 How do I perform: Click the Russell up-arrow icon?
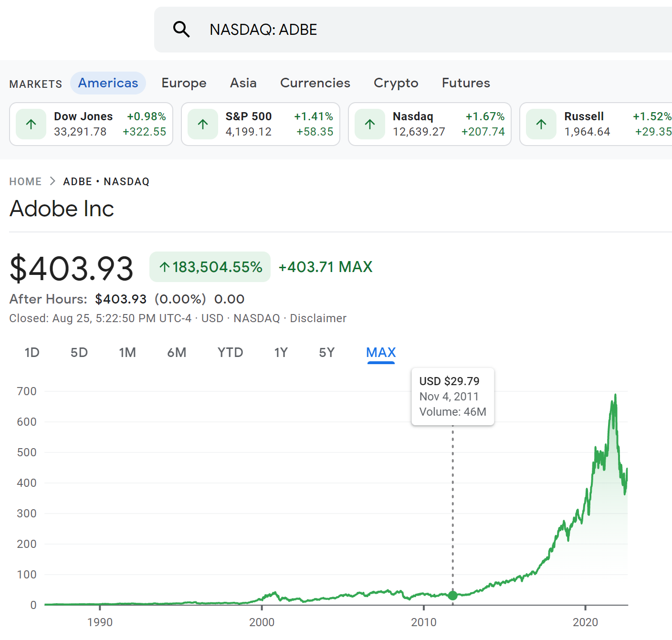tap(541, 124)
